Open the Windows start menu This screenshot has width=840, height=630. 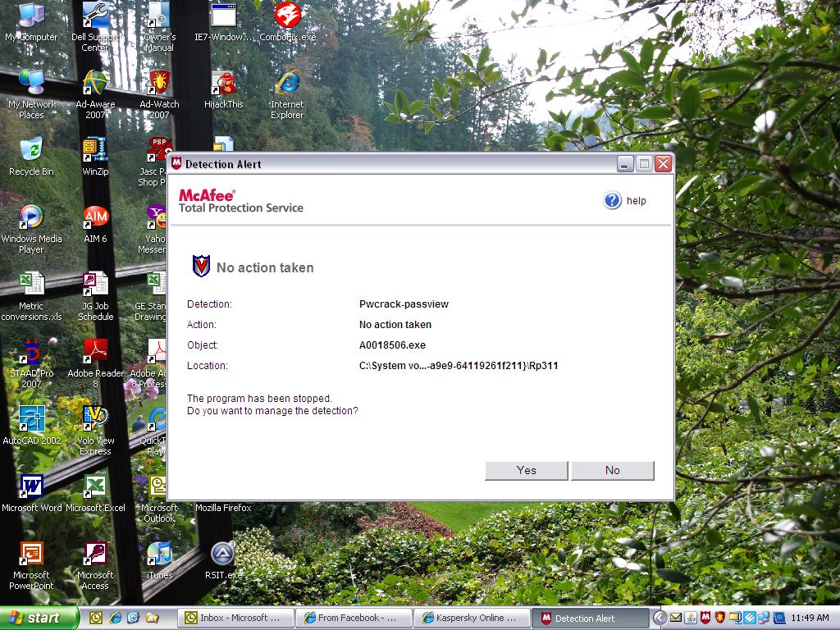[x=39, y=618]
